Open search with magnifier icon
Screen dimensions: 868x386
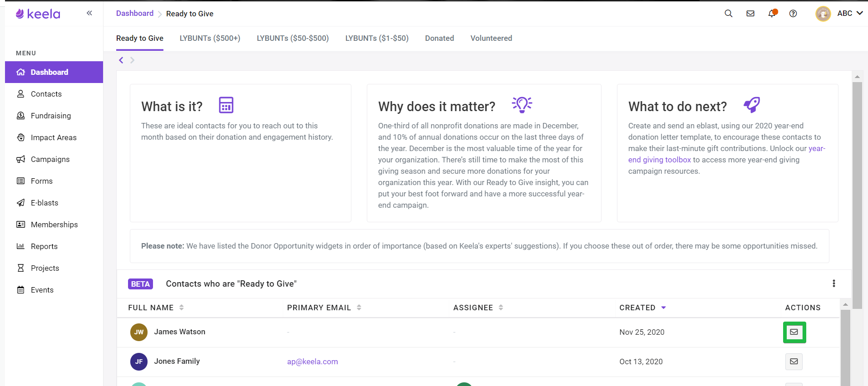(728, 14)
